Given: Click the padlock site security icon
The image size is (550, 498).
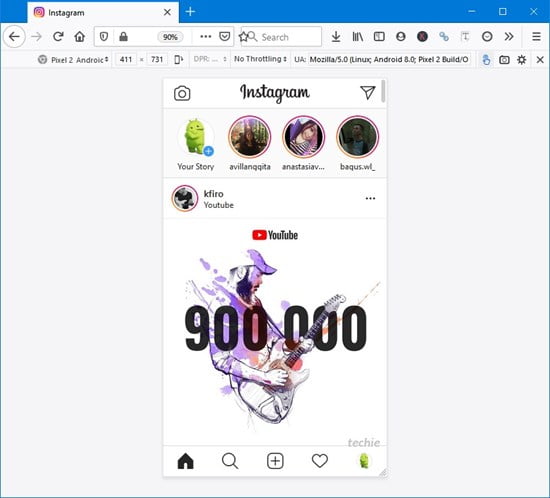Looking at the screenshot, I should (123, 36).
